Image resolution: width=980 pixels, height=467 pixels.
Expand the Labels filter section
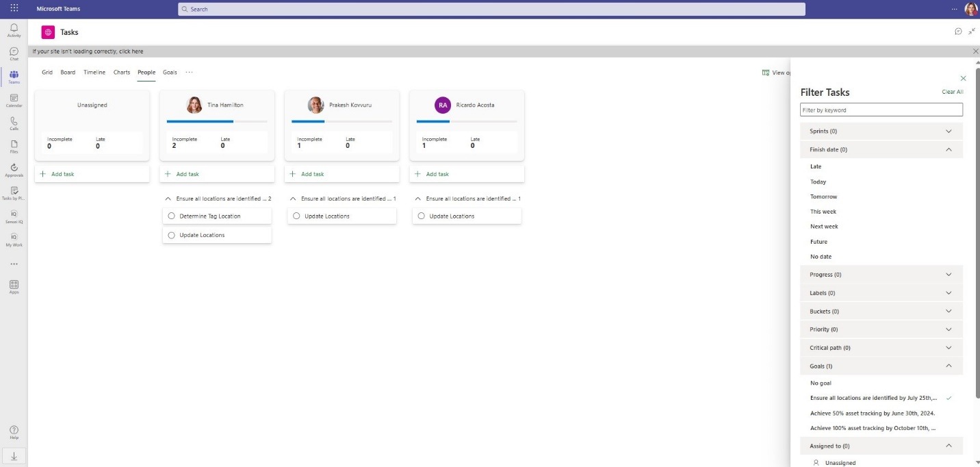[881, 293]
